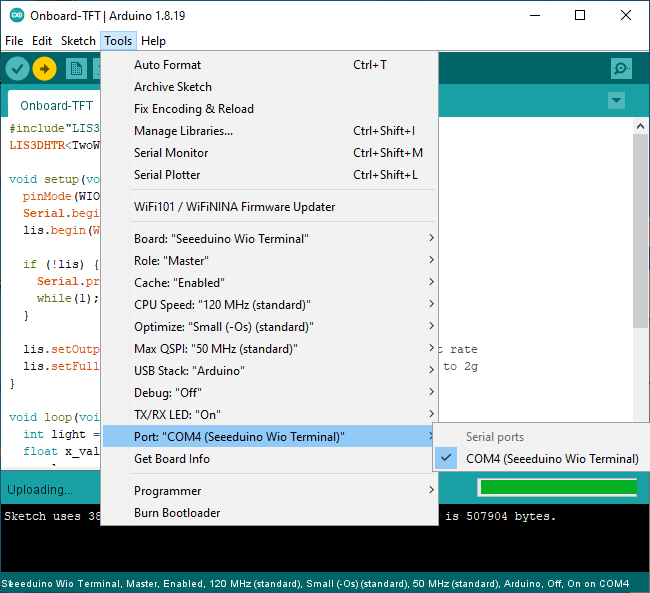Viewport: 650px width, 593px height.
Task: Select Burn Bootloader
Action: (270, 513)
